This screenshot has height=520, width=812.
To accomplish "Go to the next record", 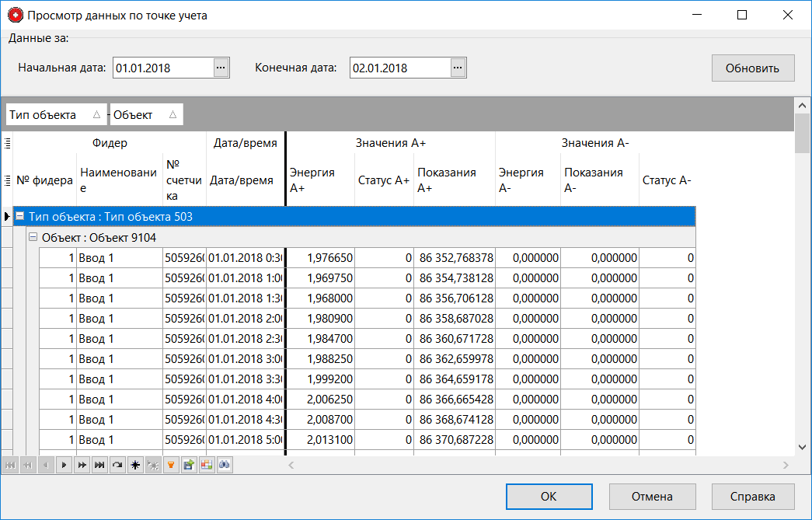I will [x=64, y=465].
